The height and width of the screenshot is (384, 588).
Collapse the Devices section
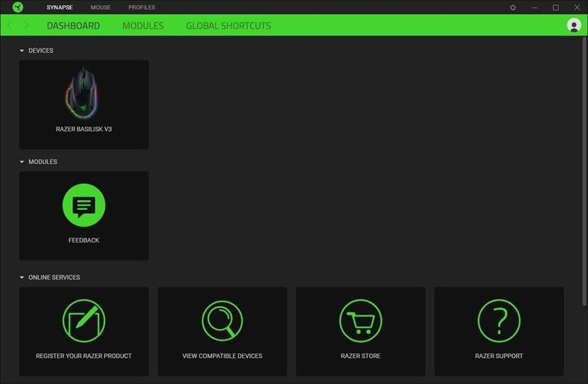[x=22, y=51]
